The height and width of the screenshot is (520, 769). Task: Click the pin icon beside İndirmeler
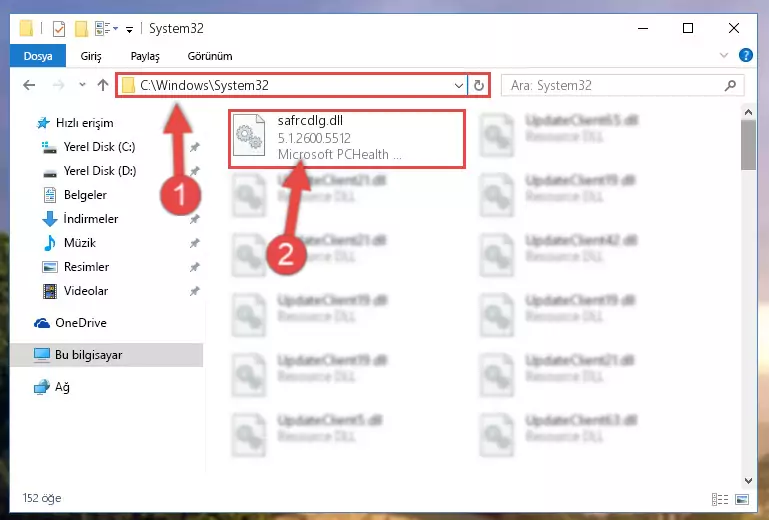tap(195, 219)
